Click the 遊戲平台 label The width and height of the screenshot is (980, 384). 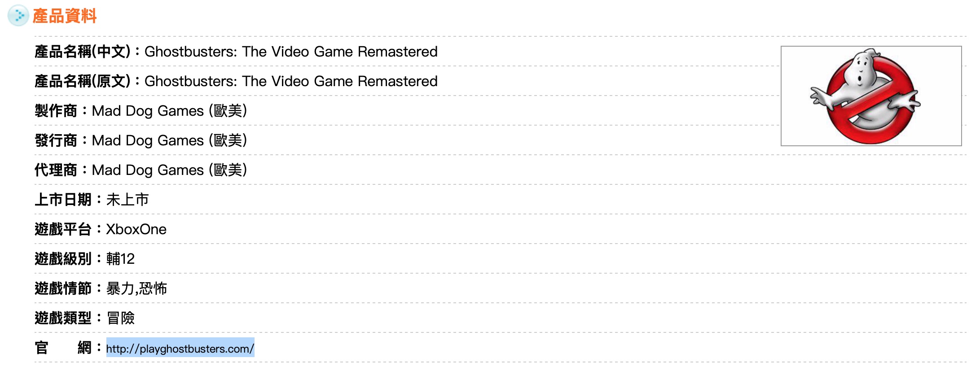coord(63,229)
